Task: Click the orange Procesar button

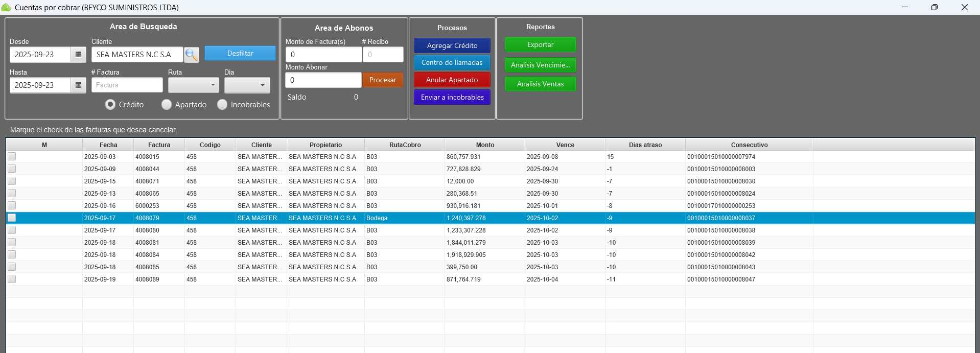Action: [x=383, y=80]
